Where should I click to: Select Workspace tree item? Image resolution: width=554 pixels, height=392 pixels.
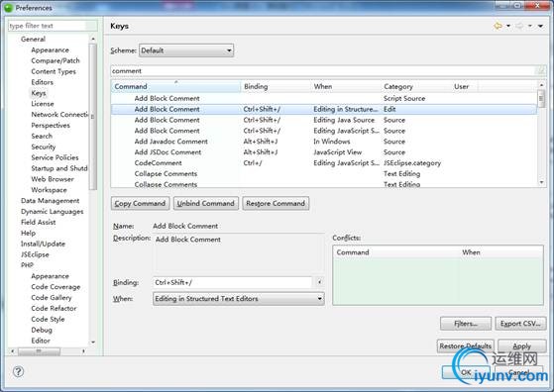tap(49, 190)
